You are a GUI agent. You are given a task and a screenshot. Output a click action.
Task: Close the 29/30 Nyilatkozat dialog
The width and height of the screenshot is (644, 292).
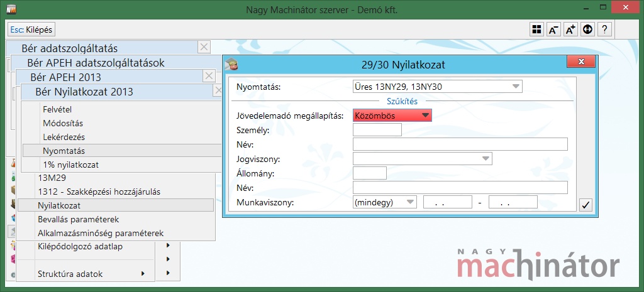580,62
